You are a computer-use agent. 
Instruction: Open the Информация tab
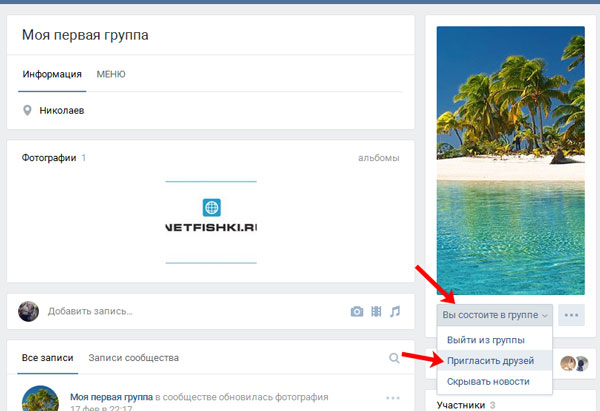click(x=52, y=74)
